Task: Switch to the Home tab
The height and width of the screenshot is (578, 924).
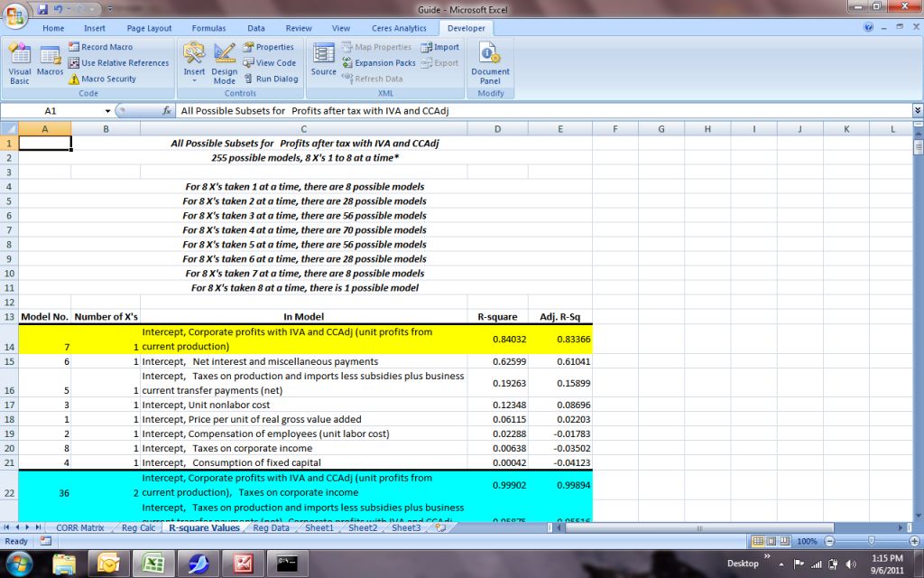Action: click(x=53, y=28)
